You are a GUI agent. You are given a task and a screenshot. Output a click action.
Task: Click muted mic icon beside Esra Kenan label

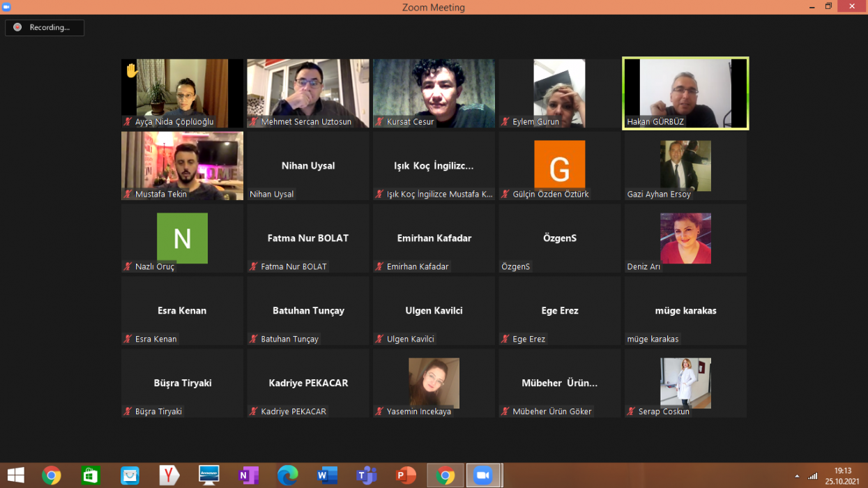(128, 340)
